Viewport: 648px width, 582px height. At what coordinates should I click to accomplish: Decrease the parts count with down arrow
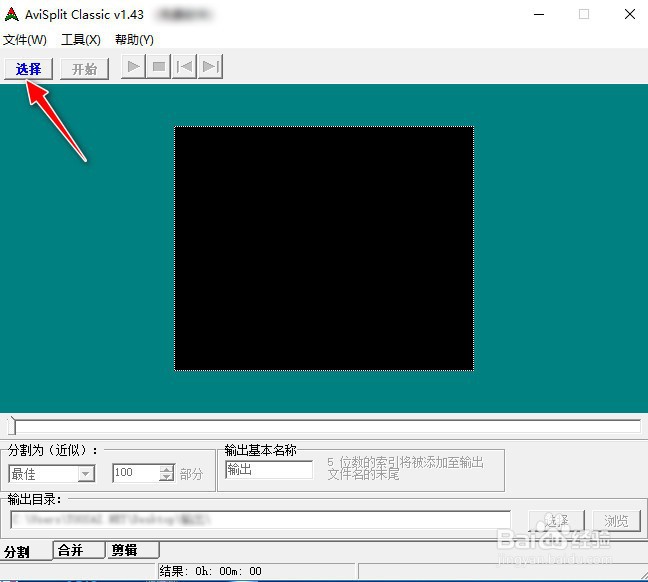coord(167,477)
